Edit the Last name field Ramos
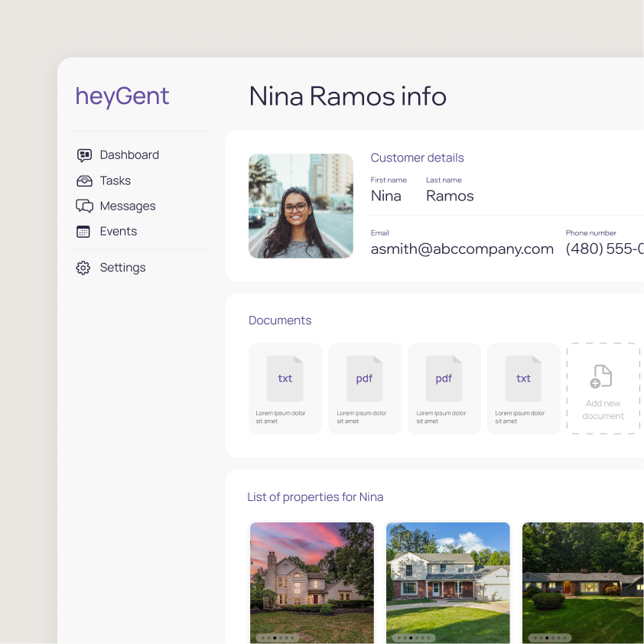 pyautogui.click(x=450, y=196)
